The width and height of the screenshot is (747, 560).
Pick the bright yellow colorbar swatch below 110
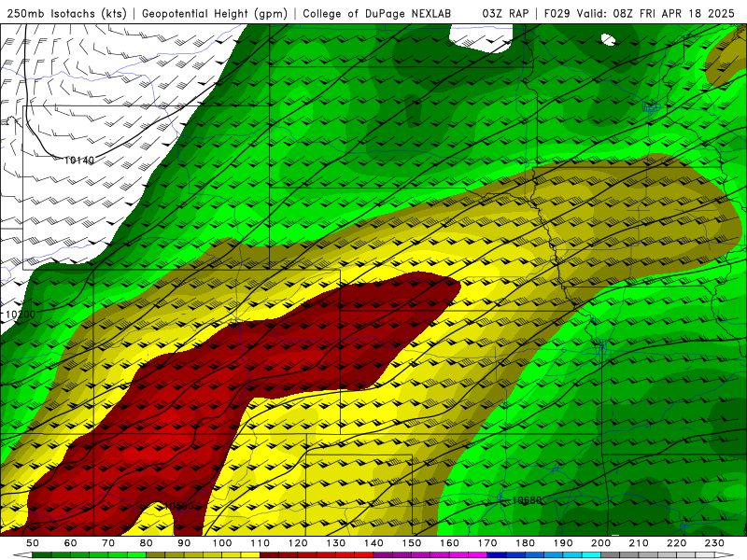[x=250, y=555]
